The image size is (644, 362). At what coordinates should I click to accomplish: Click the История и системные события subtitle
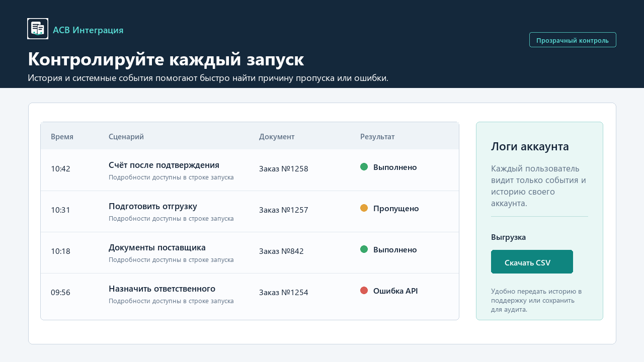(208, 78)
